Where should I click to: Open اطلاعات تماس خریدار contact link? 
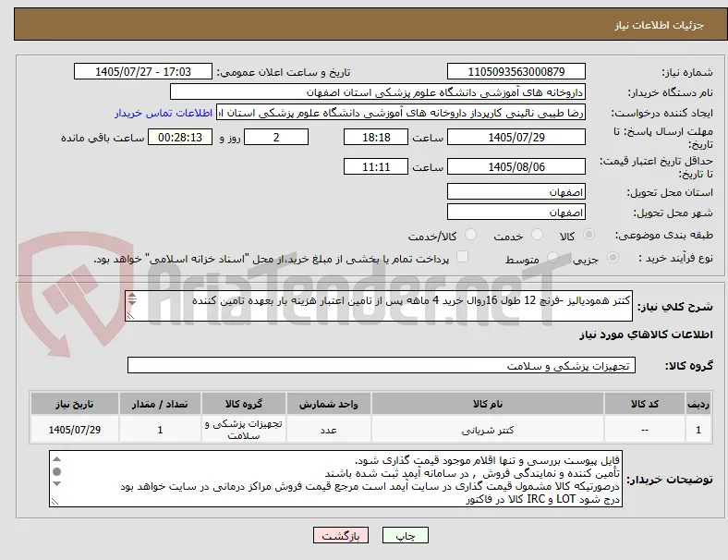pos(164,113)
